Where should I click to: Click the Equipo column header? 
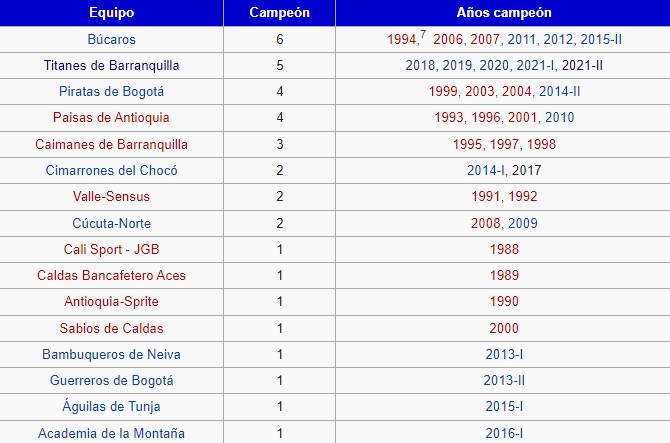(x=111, y=13)
